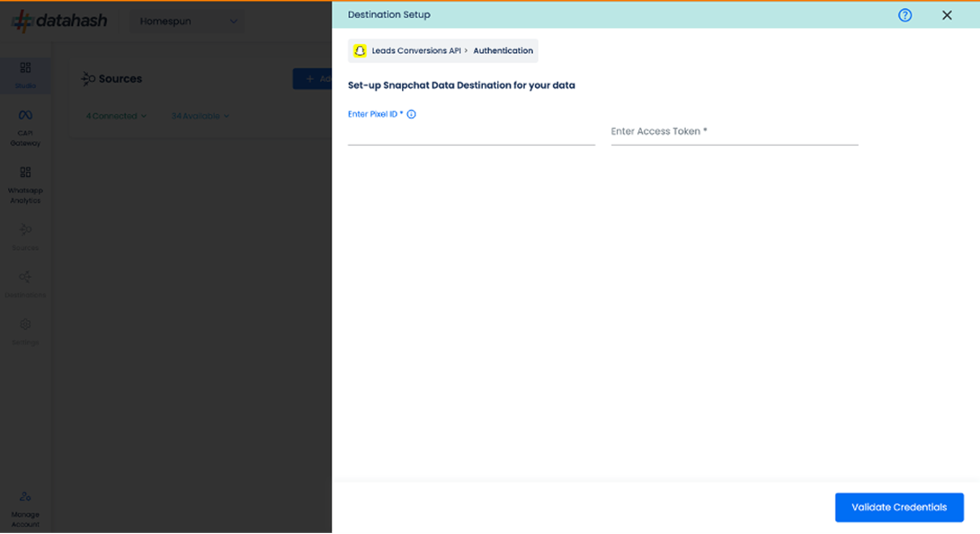
Task: Open Destinations in the sidebar
Action: [26, 284]
